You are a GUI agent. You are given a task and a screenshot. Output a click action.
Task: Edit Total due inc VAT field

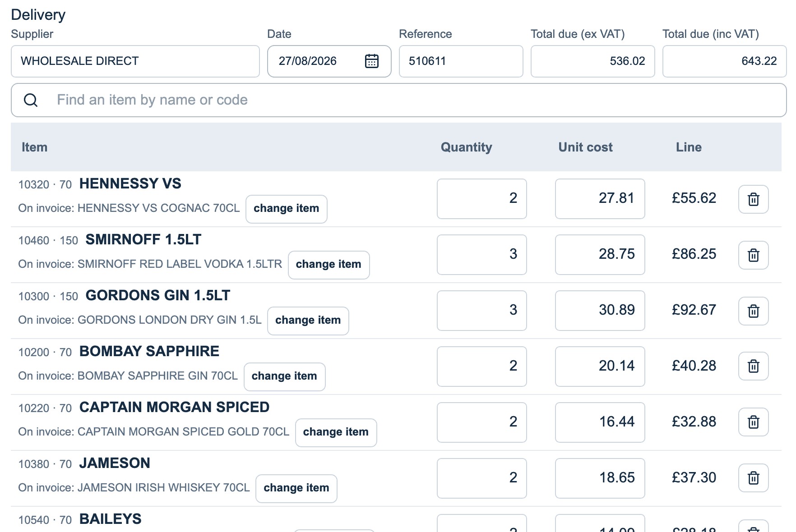tap(725, 61)
